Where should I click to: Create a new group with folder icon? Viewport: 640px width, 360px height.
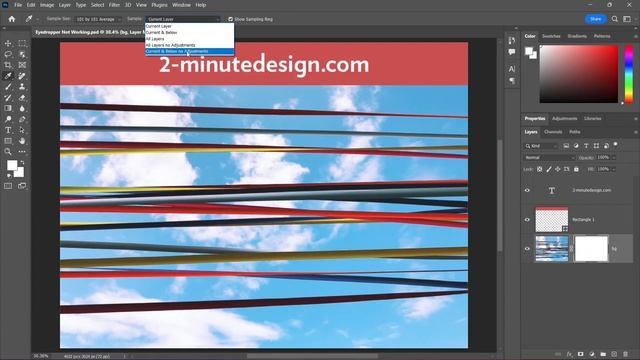pyautogui.click(x=603, y=354)
